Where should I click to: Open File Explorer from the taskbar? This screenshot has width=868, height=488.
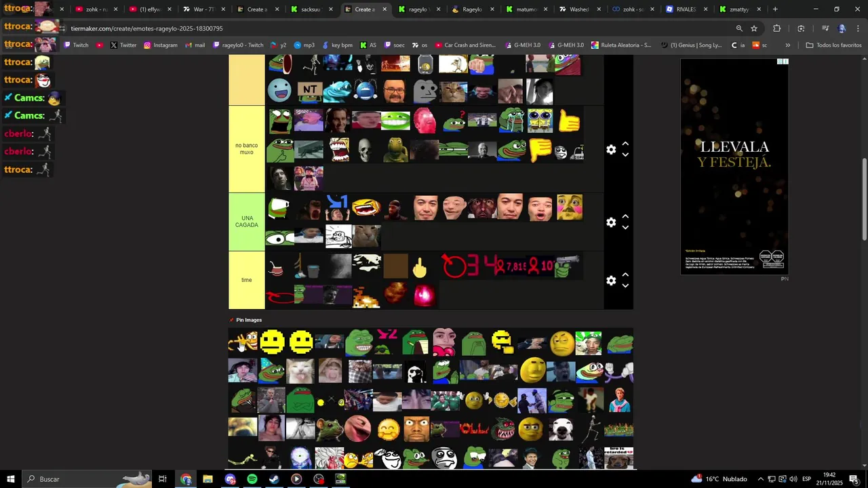click(x=208, y=479)
